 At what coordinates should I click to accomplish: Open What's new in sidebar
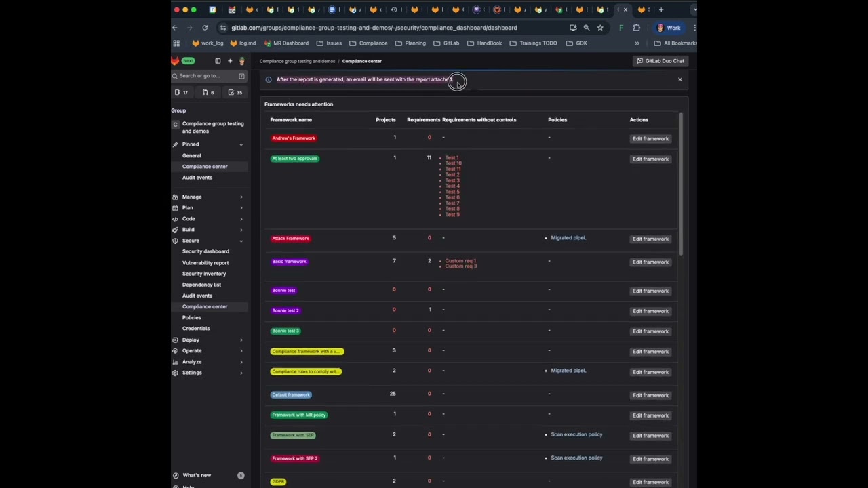click(197, 475)
